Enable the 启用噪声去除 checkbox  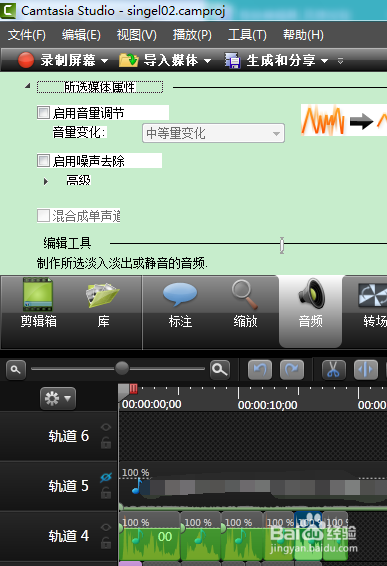tap(43, 160)
